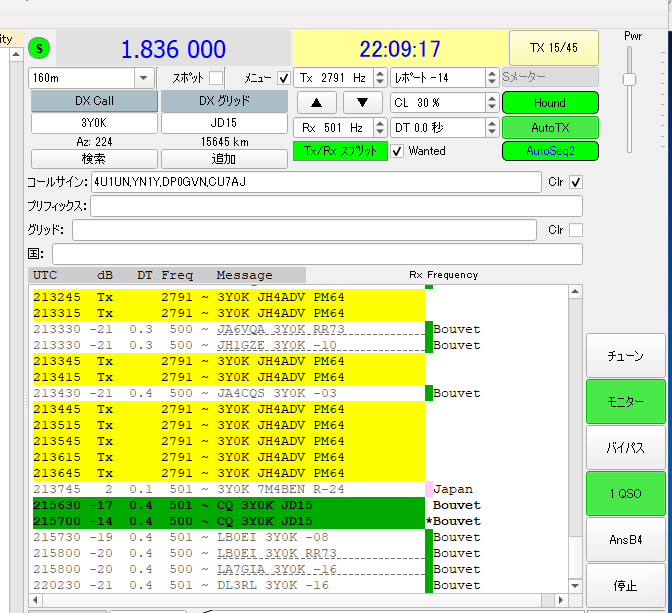Click the AnsB4 button
The image size is (672, 613).
point(626,540)
